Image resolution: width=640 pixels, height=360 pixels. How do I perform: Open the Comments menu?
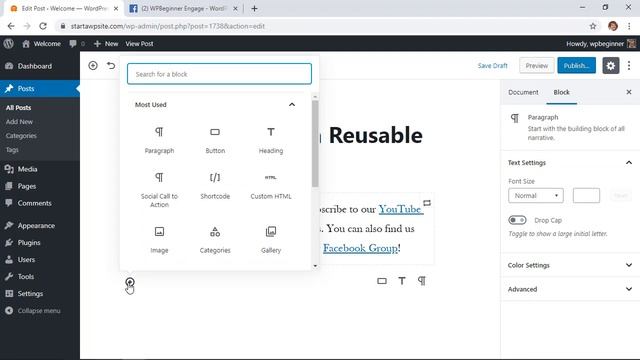click(x=34, y=203)
